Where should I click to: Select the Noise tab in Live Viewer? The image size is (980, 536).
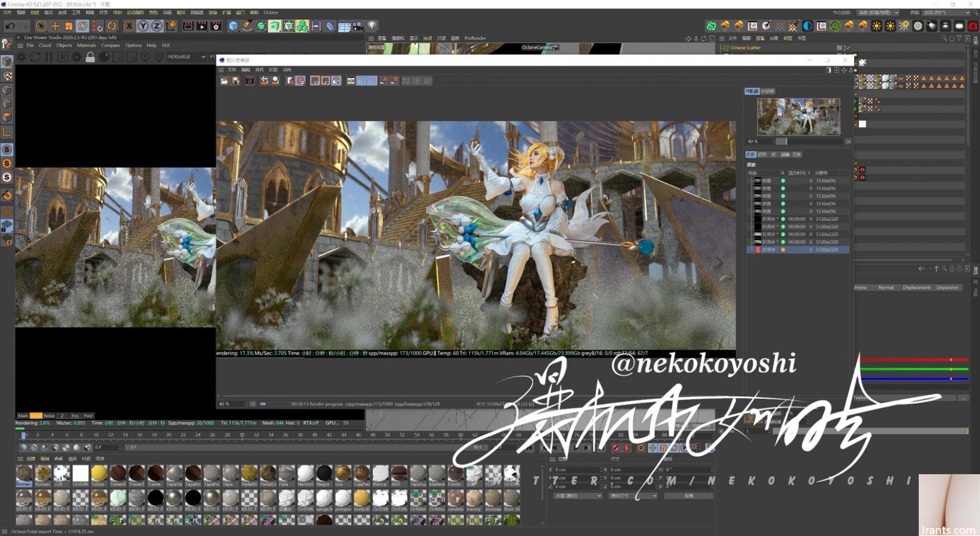coord(49,415)
